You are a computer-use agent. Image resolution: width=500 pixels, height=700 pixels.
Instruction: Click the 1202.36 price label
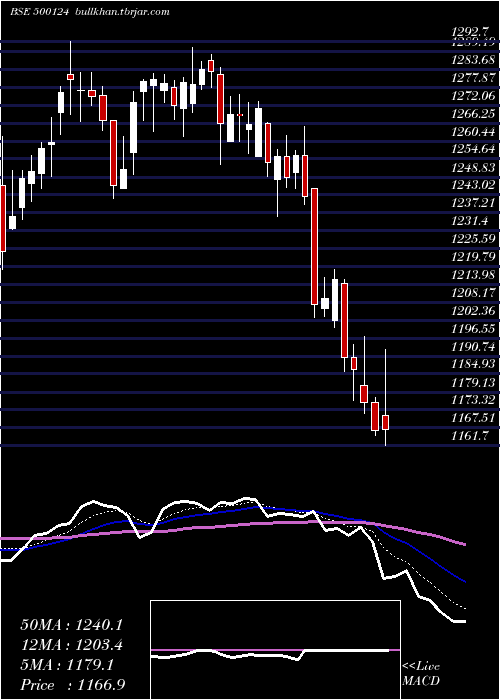tap(474, 310)
